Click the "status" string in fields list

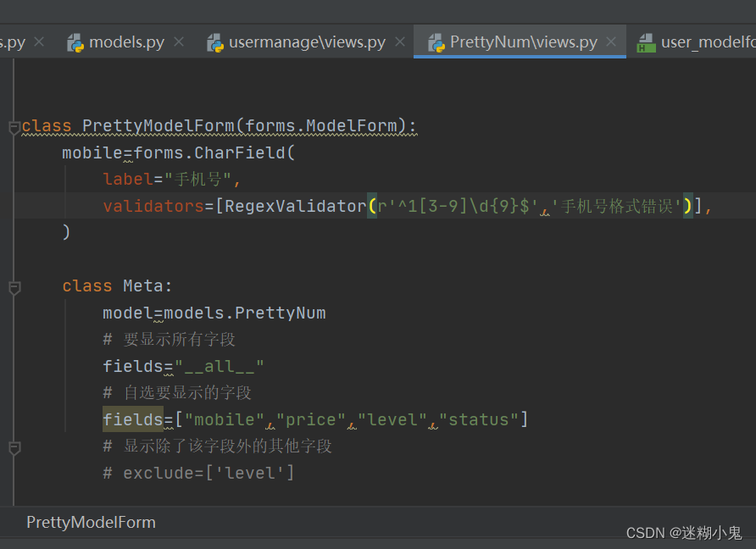(479, 419)
